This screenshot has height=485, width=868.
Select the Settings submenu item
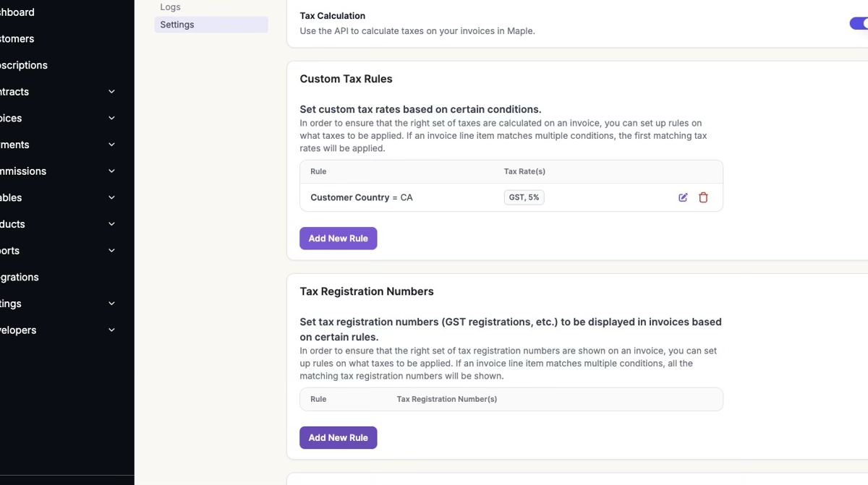click(x=177, y=25)
